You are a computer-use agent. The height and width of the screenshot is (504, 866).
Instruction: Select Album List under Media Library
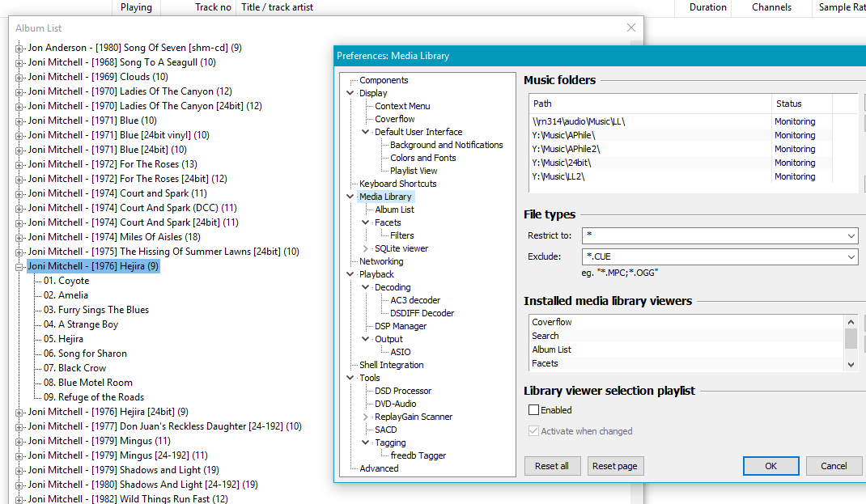coord(394,210)
